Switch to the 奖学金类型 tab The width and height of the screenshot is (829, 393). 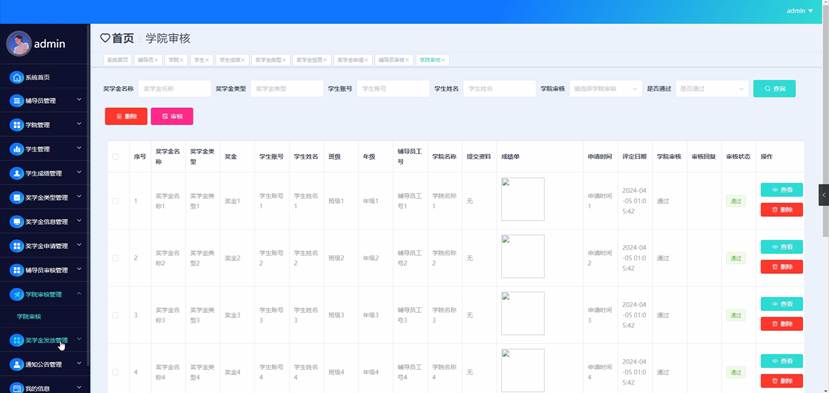270,60
